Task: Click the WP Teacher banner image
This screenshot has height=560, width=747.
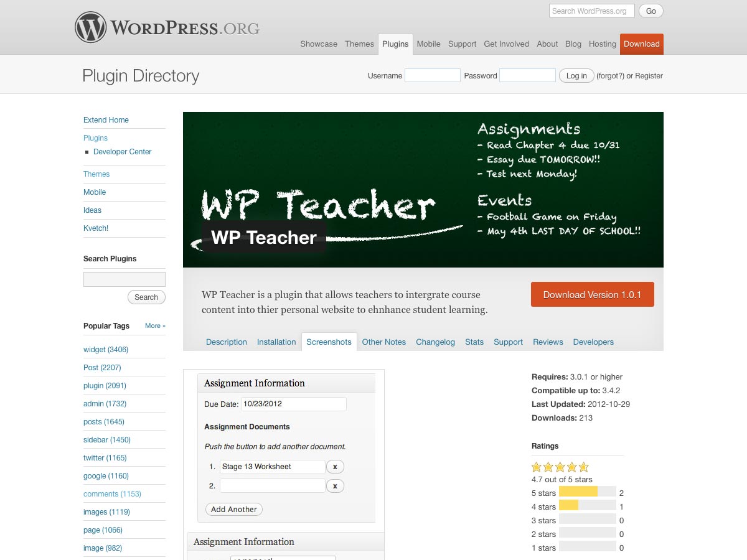Action: pyautogui.click(x=423, y=190)
